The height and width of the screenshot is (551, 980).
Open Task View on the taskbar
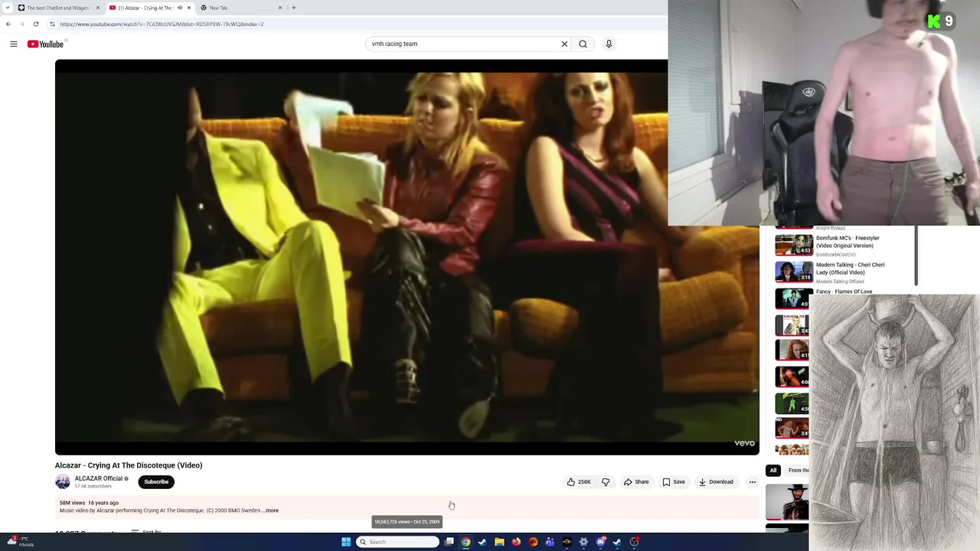click(449, 542)
